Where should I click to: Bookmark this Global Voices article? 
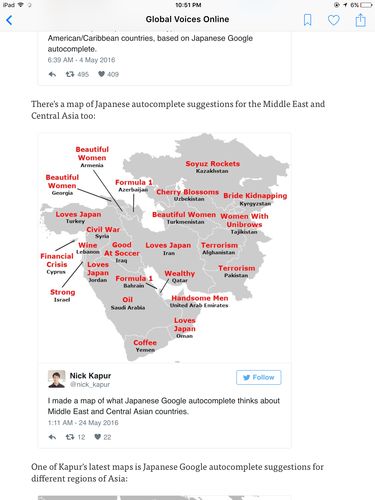[308, 20]
